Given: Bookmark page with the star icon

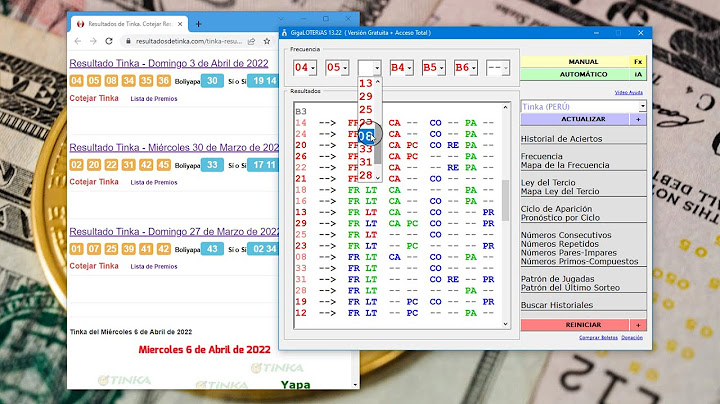Looking at the screenshot, I should [x=267, y=41].
